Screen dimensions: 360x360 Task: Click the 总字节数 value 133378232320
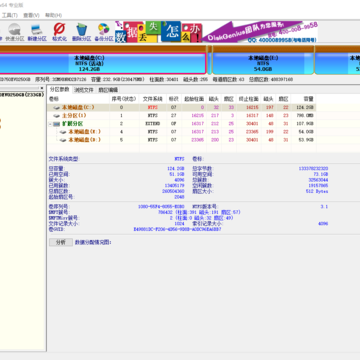click(x=313, y=169)
